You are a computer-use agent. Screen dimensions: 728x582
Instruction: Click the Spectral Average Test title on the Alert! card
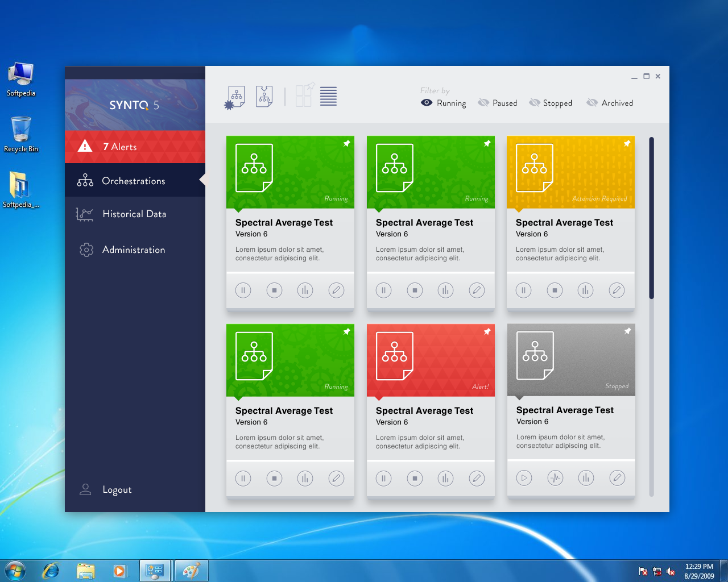pos(424,411)
